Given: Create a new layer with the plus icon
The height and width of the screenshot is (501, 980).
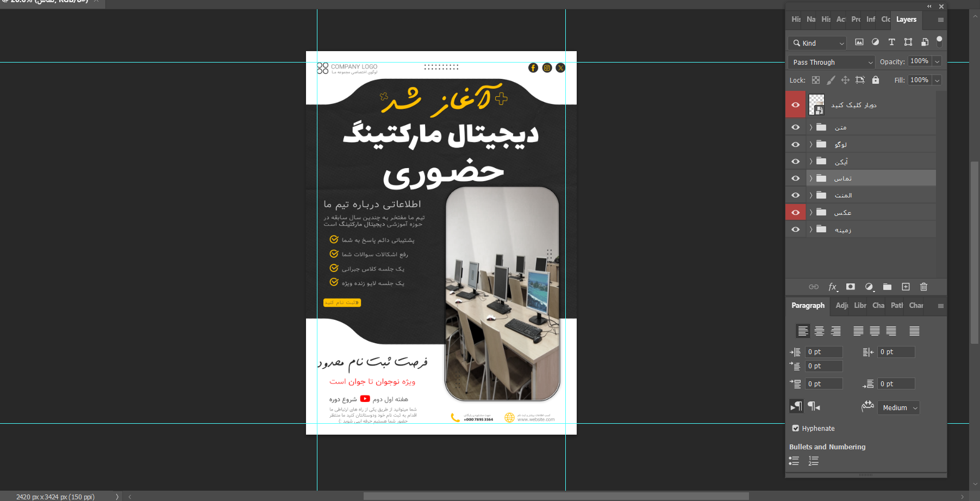Looking at the screenshot, I should click(906, 287).
